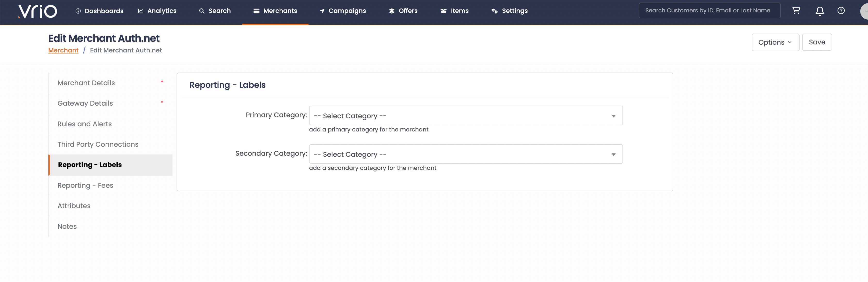Open the Attributes section
868x282 pixels.
coord(111,206)
